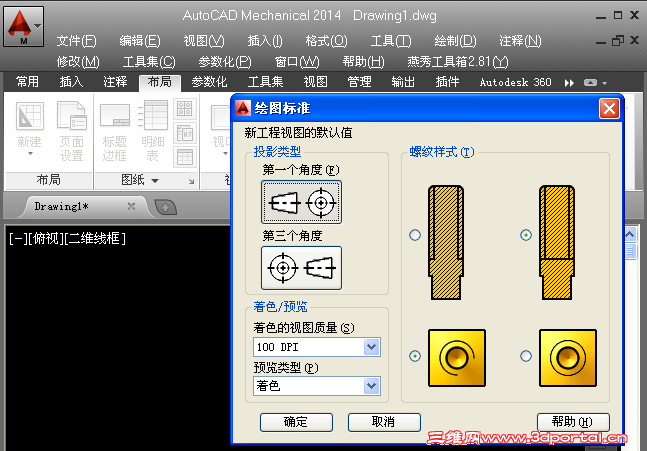Select first angle projection button
The width and height of the screenshot is (647, 451).
coord(301,202)
